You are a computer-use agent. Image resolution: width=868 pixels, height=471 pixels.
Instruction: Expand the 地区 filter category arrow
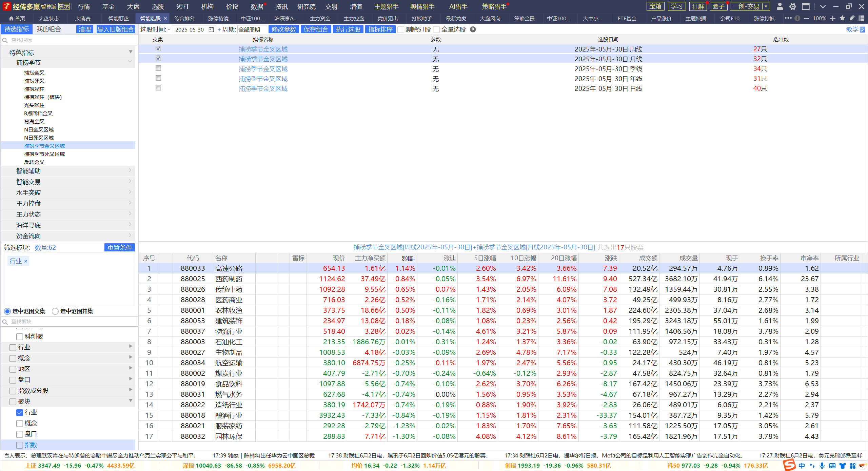[131, 368]
